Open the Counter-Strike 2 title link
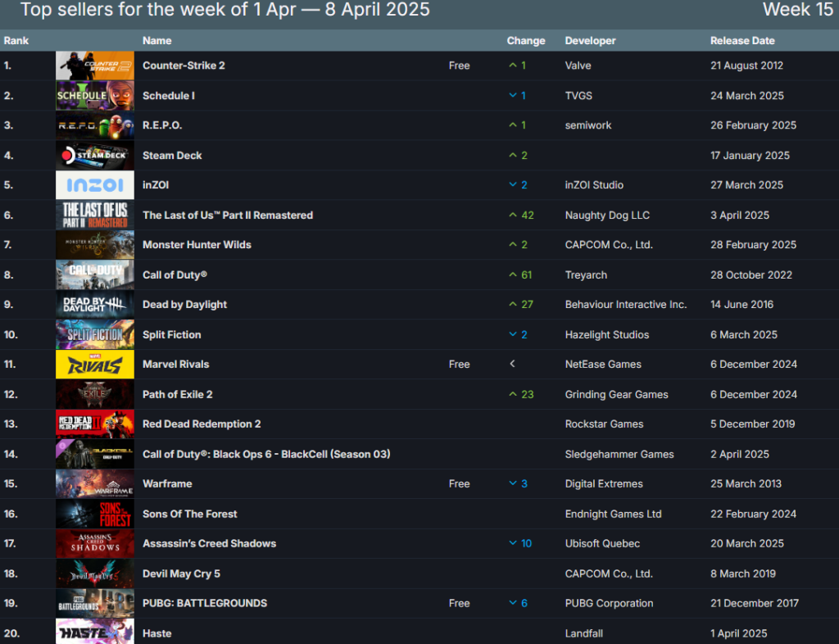This screenshot has height=644, width=839. point(184,66)
